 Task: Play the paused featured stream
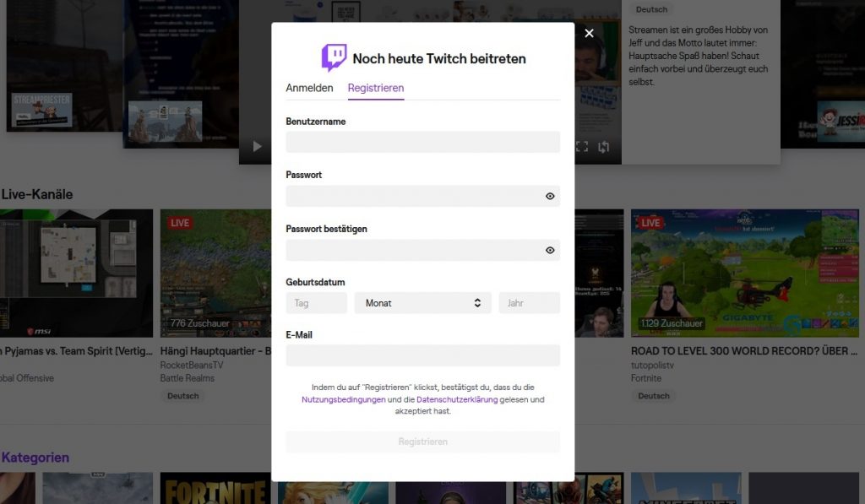coord(257,145)
